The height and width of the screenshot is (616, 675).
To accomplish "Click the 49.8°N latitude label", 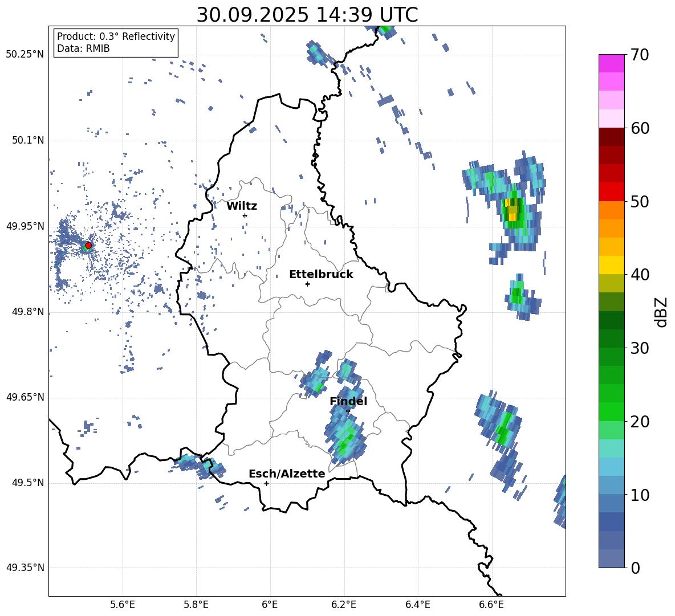I will 27,312.
